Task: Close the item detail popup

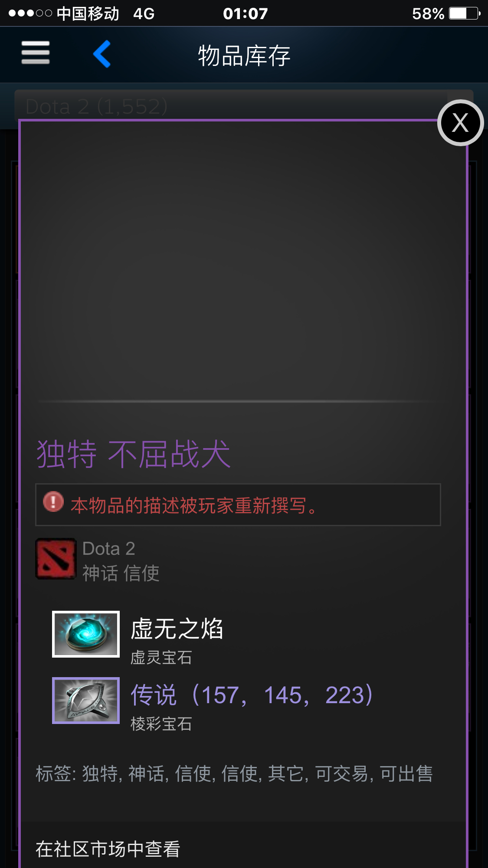Action: coord(460,123)
